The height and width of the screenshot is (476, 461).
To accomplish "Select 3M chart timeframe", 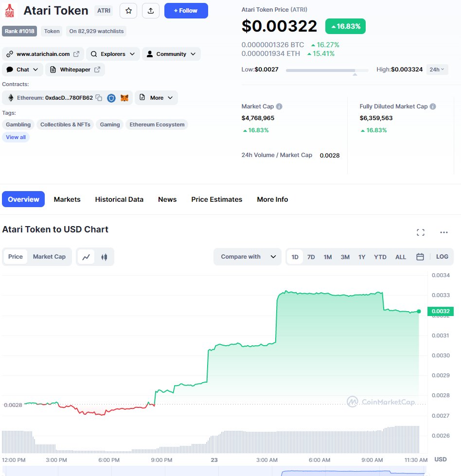I will pyautogui.click(x=345, y=257).
